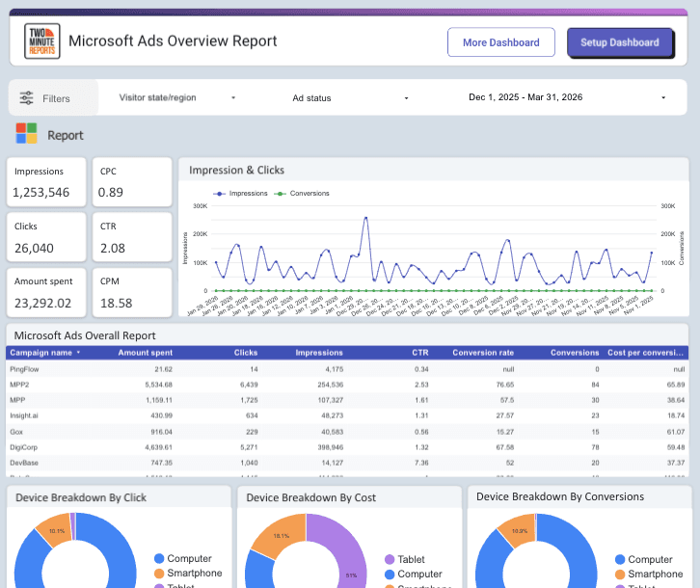
Task: Select the Gox campaign row
Action: coord(347,432)
